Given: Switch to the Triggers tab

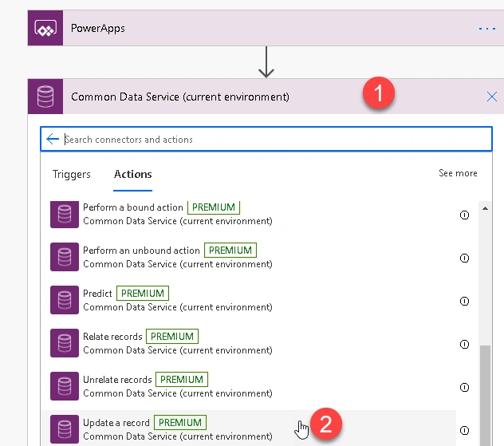Looking at the screenshot, I should tap(71, 174).
